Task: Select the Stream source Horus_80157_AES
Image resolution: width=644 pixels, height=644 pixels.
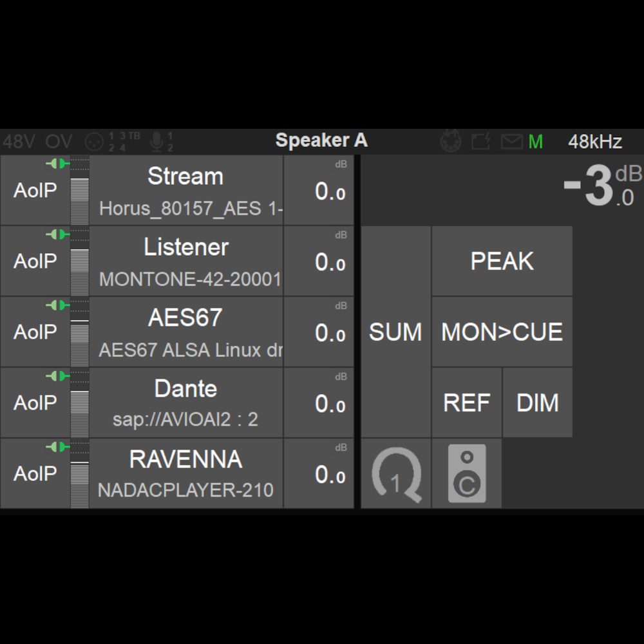Action: 186,190
